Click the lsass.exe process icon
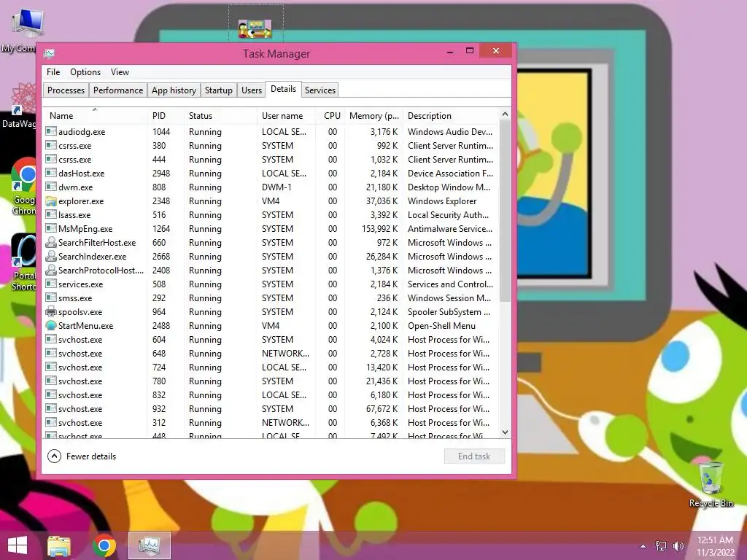This screenshot has width=747, height=560. 51,215
